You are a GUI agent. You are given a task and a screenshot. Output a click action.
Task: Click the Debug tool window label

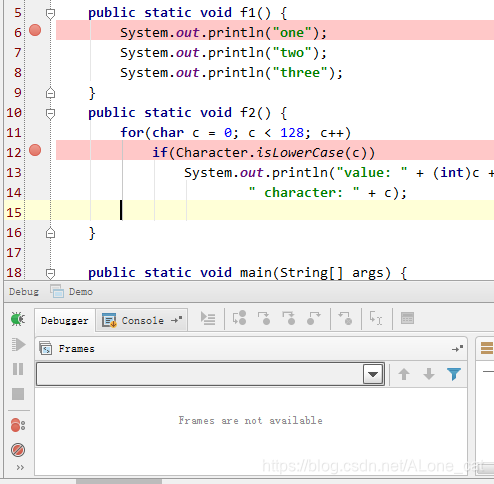[24, 292]
